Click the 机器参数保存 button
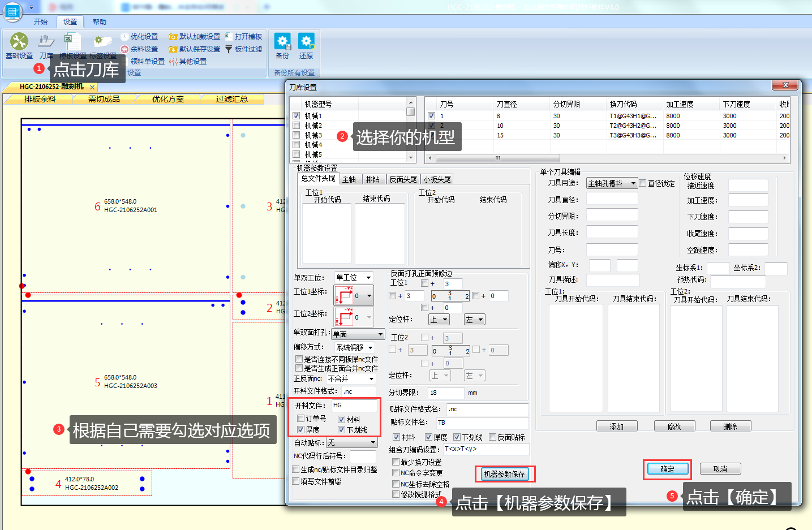The image size is (812, 530). click(504, 474)
